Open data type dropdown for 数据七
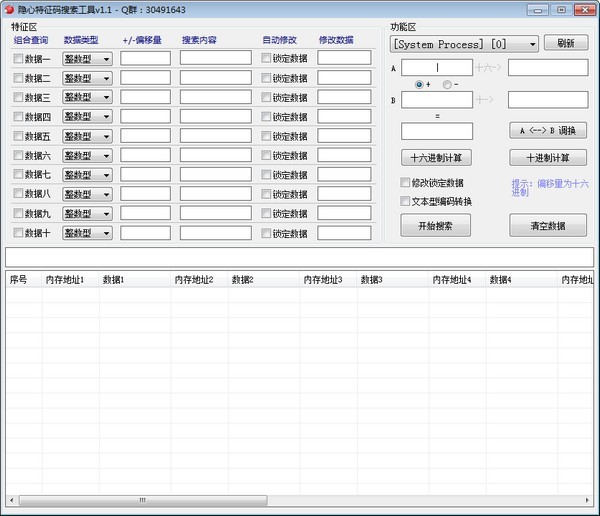 87,175
